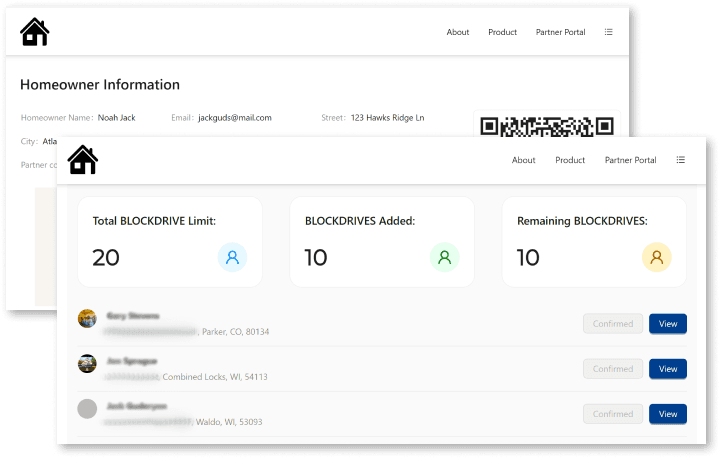Click the Remaining BLOCKDRIVES label
This screenshot has height=458, width=720.
582,221
